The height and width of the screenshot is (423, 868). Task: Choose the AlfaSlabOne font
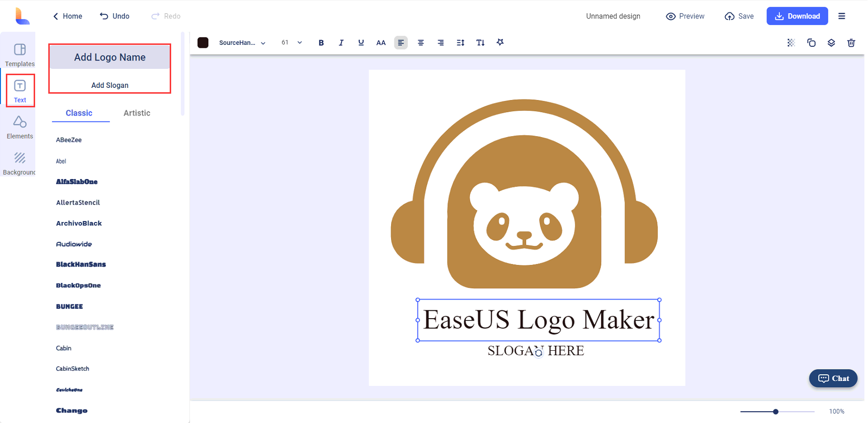(x=77, y=181)
